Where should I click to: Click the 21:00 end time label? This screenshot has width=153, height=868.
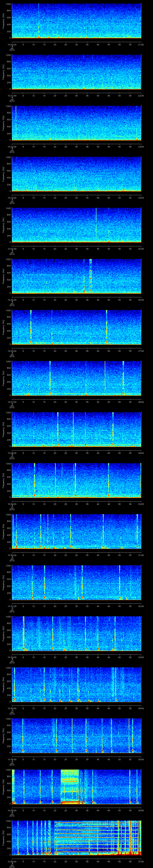(x=141, y=44)
